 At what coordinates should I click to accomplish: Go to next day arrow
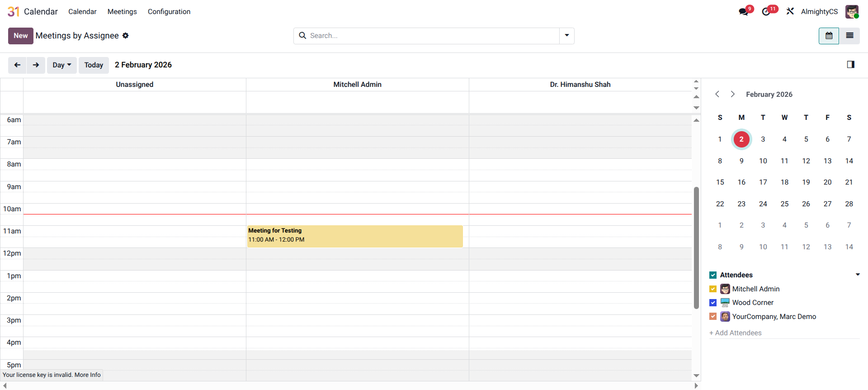pyautogui.click(x=36, y=65)
